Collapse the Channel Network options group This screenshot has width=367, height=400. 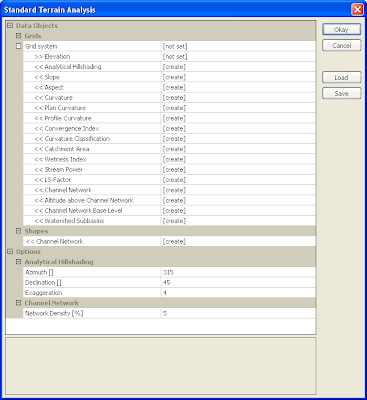(18, 303)
